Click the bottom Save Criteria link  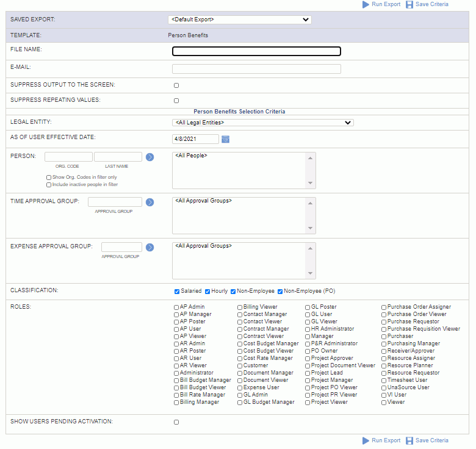click(431, 440)
